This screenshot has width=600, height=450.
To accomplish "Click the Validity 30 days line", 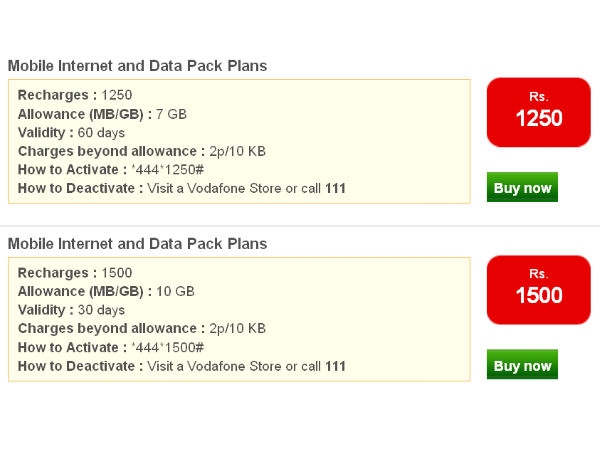I will (x=71, y=310).
